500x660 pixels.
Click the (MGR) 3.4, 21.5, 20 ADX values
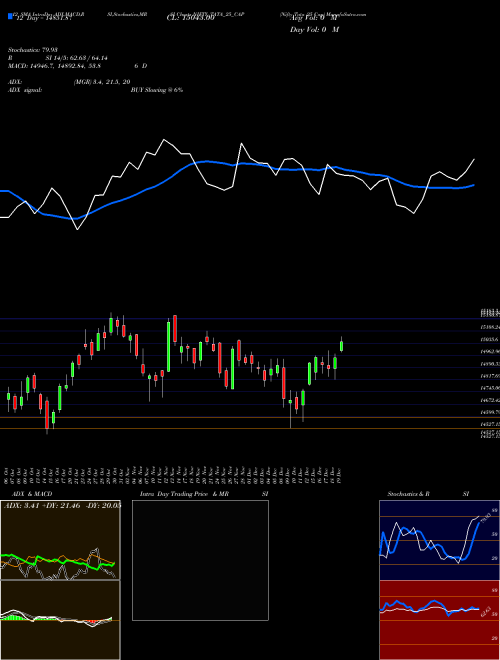coord(102,82)
